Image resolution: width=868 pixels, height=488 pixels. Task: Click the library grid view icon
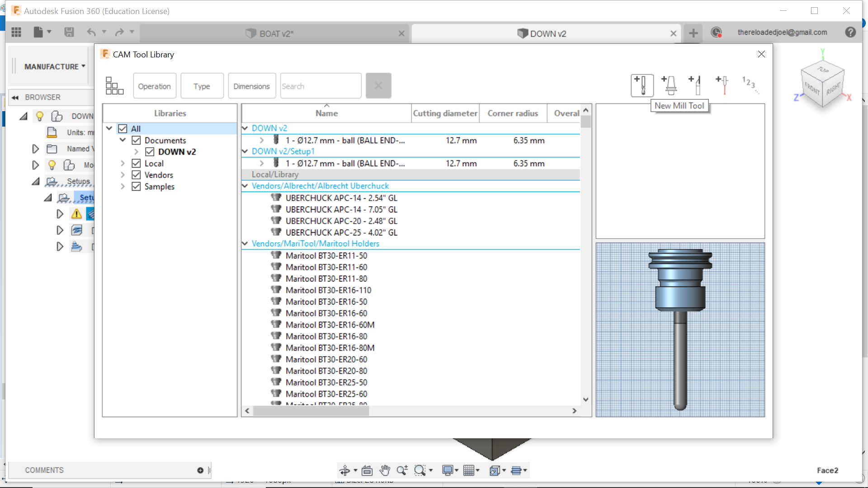point(114,85)
